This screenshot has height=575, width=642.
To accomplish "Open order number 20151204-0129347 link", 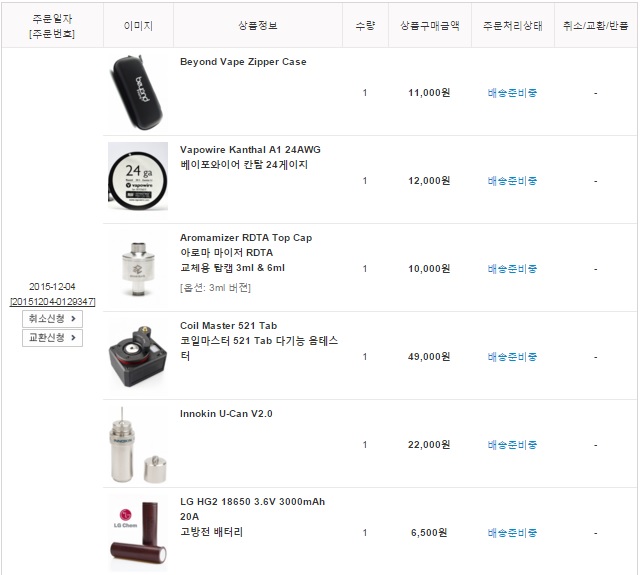I will [52, 302].
